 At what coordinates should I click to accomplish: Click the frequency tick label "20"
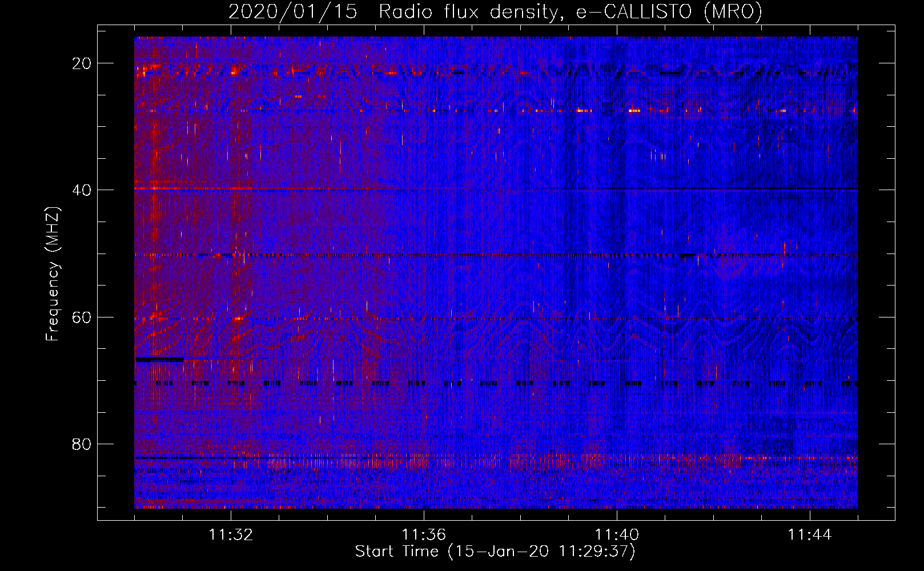coord(82,63)
